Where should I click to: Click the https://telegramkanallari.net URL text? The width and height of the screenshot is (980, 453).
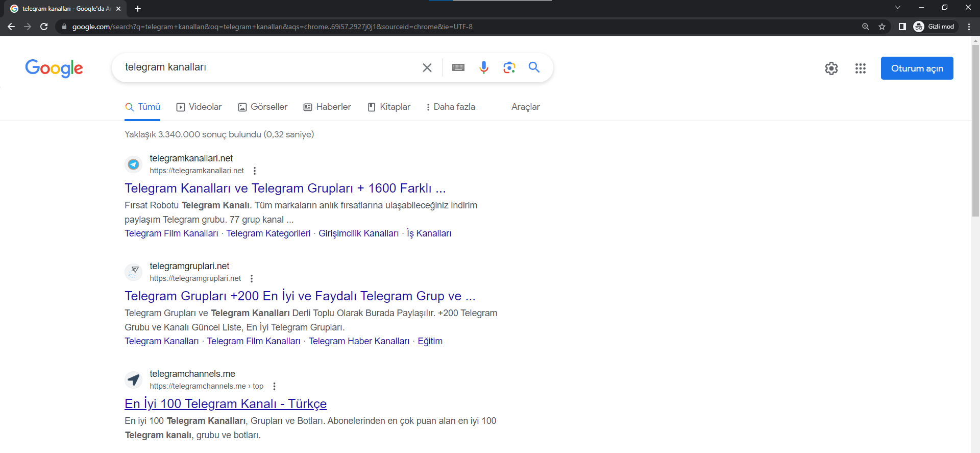coord(197,171)
